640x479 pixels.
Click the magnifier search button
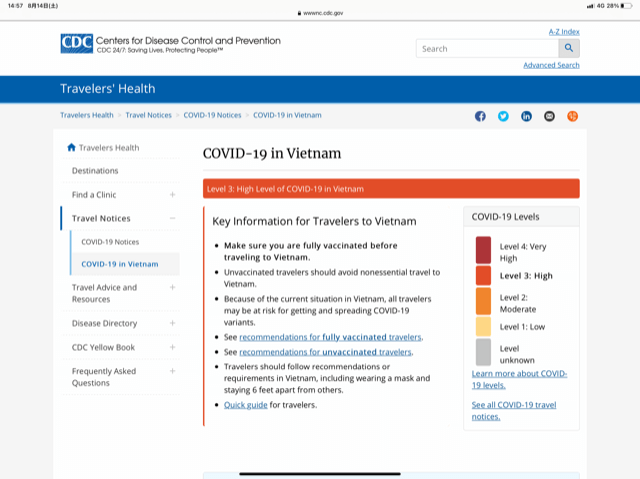[x=569, y=48]
